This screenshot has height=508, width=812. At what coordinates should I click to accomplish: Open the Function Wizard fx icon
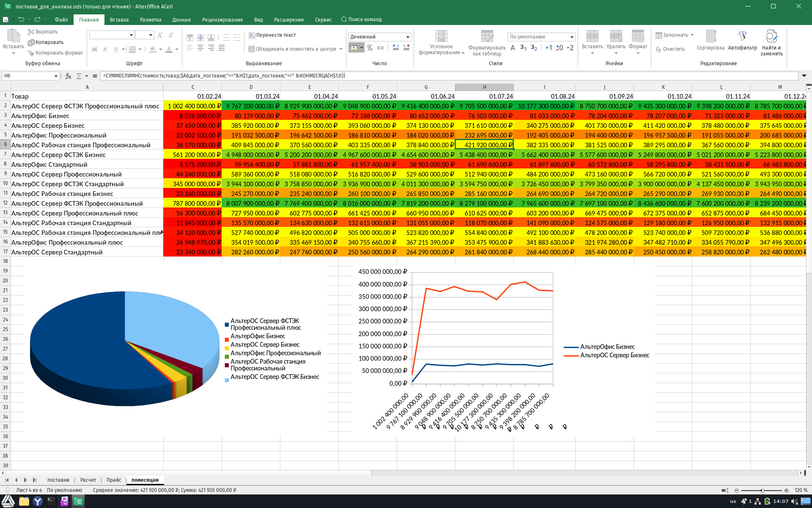(x=68, y=76)
